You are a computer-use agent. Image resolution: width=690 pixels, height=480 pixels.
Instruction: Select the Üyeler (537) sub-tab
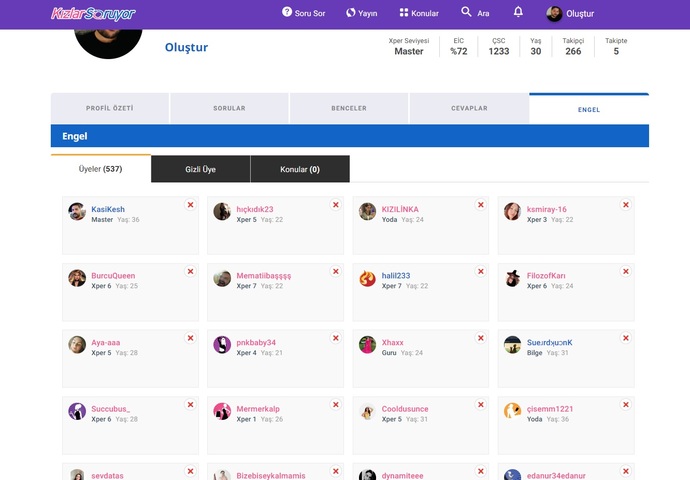coord(101,169)
